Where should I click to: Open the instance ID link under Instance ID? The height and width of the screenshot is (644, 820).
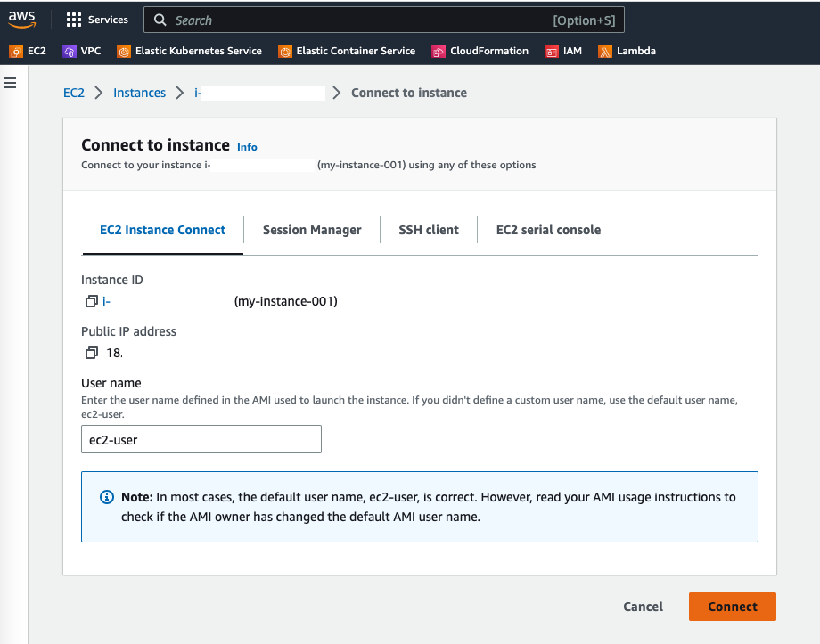click(107, 301)
